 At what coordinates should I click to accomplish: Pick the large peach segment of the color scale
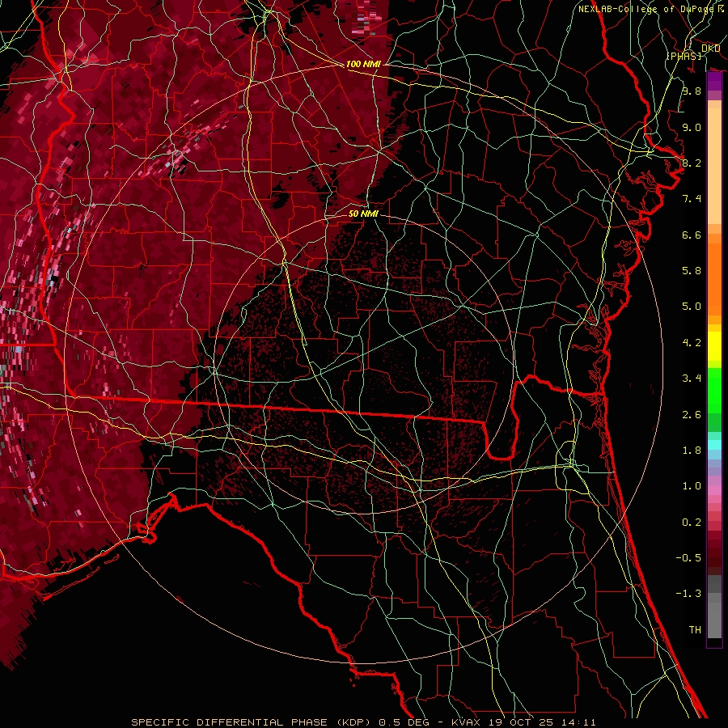coord(714,166)
